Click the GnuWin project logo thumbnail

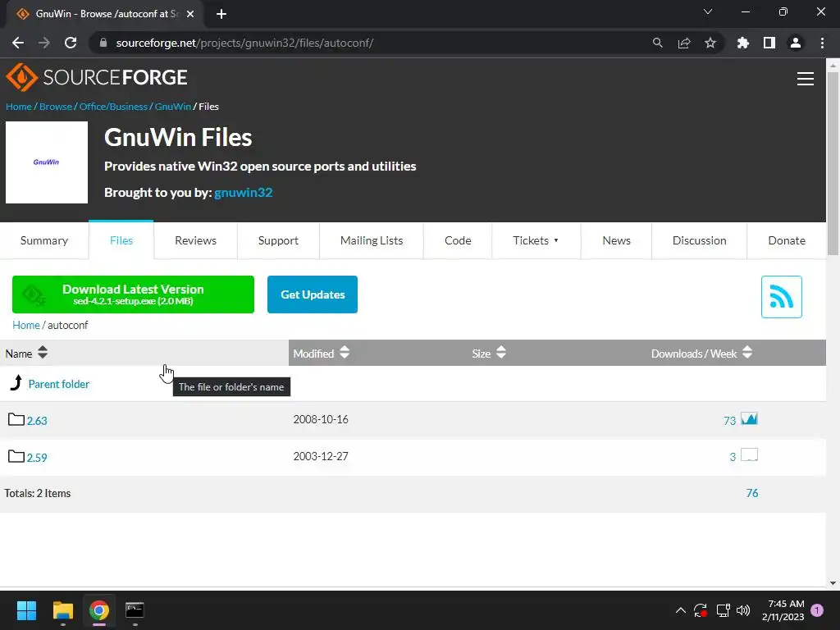coord(47,162)
